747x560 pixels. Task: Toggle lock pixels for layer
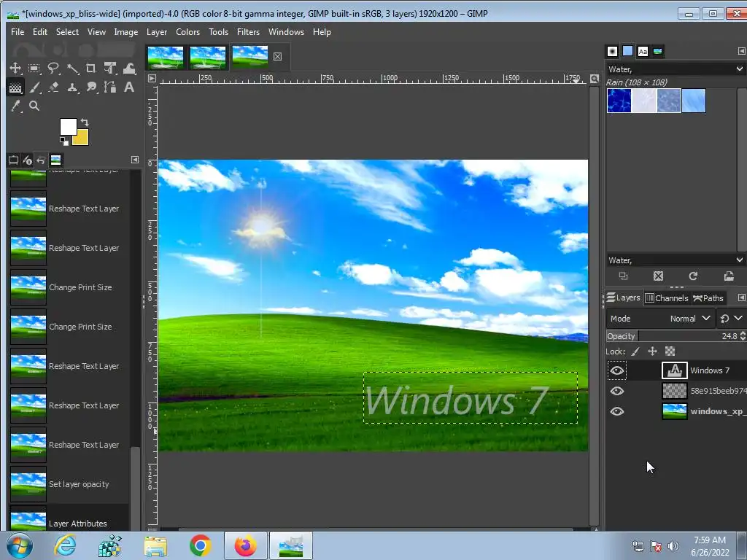point(635,351)
